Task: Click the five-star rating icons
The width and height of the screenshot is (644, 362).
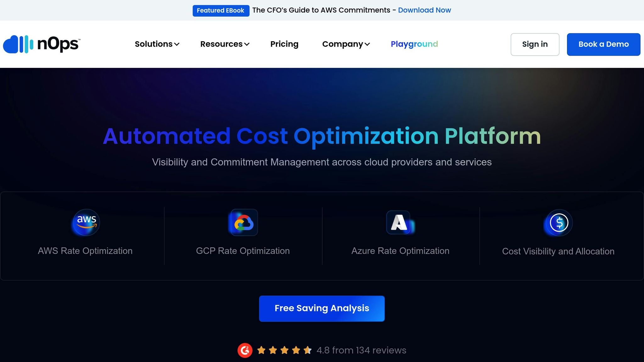Action: click(x=284, y=350)
